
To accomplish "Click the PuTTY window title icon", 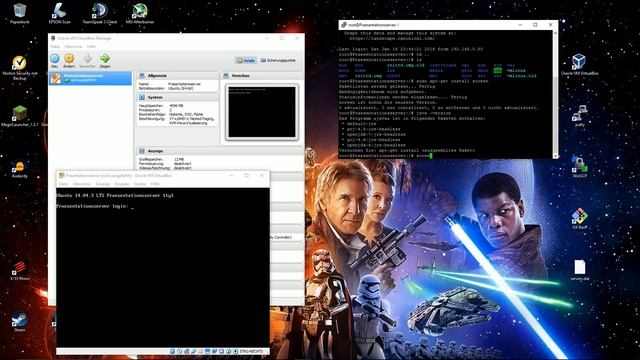I will (344, 25).
